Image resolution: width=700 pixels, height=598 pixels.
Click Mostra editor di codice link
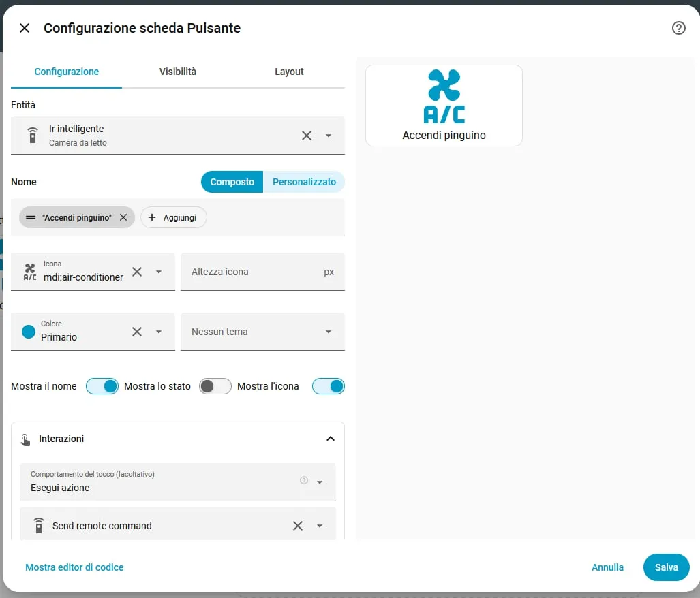click(x=74, y=567)
